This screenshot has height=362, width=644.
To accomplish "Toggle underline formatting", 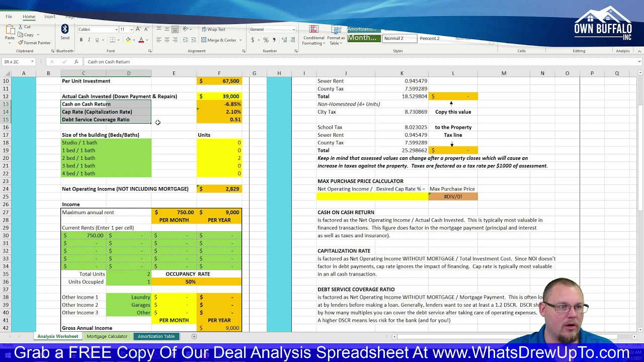I will click(97, 40).
